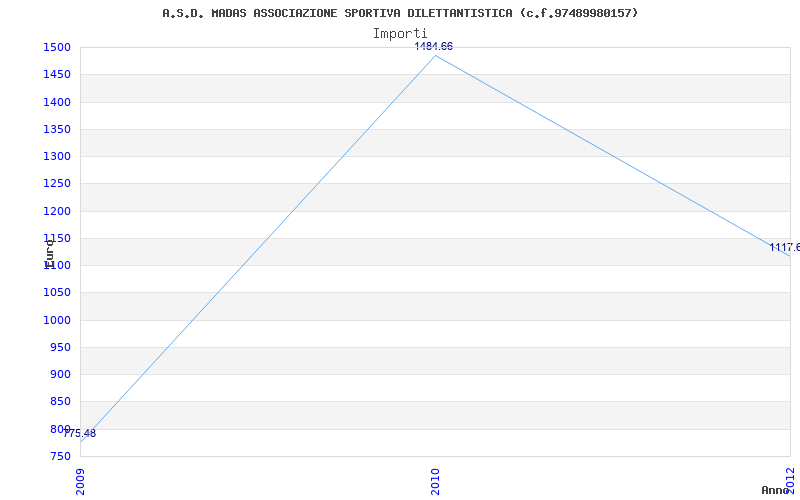Click the Anno axis title

pyautogui.click(x=776, y=490)
